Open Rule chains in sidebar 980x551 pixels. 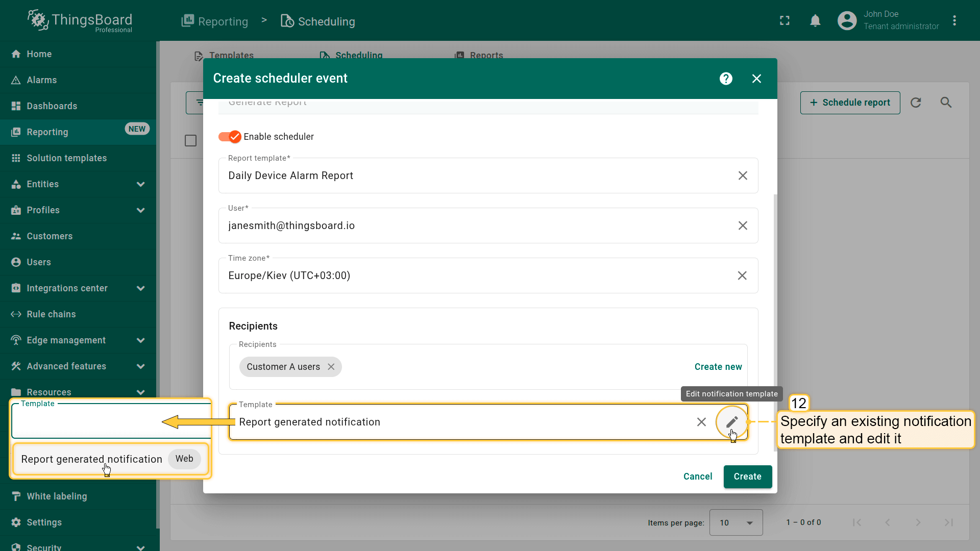[51, 314]
